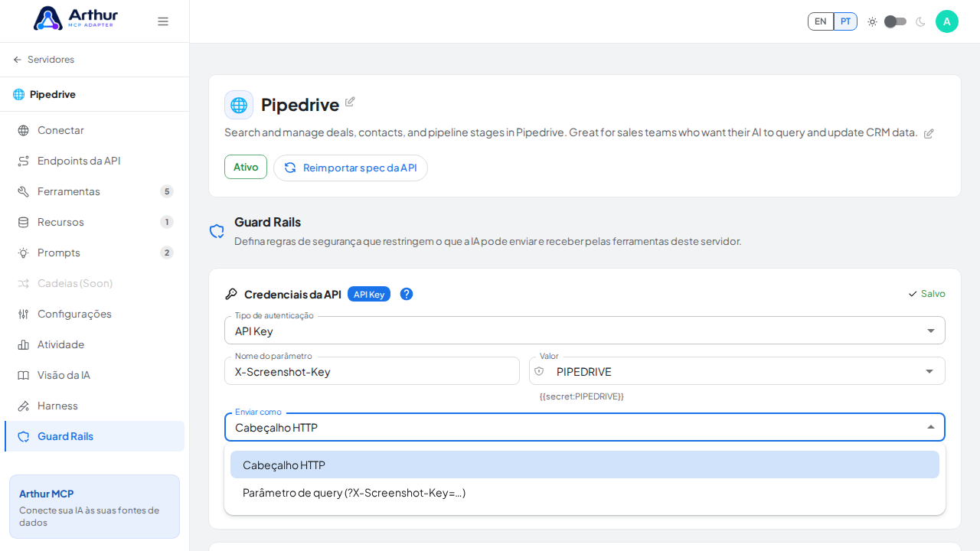Click the globe icon beside Pipedrive in sidebar
This screenshot has width=980, height=551.
pyautogui.click(x=19, y=94)
